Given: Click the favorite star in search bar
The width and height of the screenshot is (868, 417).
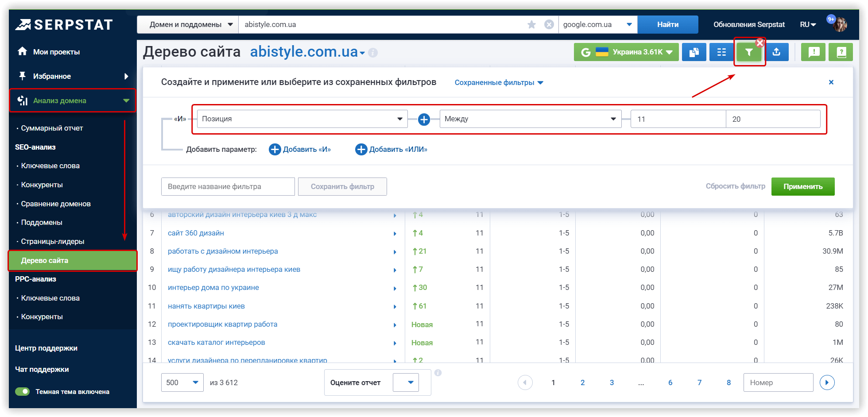Looking at the screenshot, I should [x=531, y=25].
